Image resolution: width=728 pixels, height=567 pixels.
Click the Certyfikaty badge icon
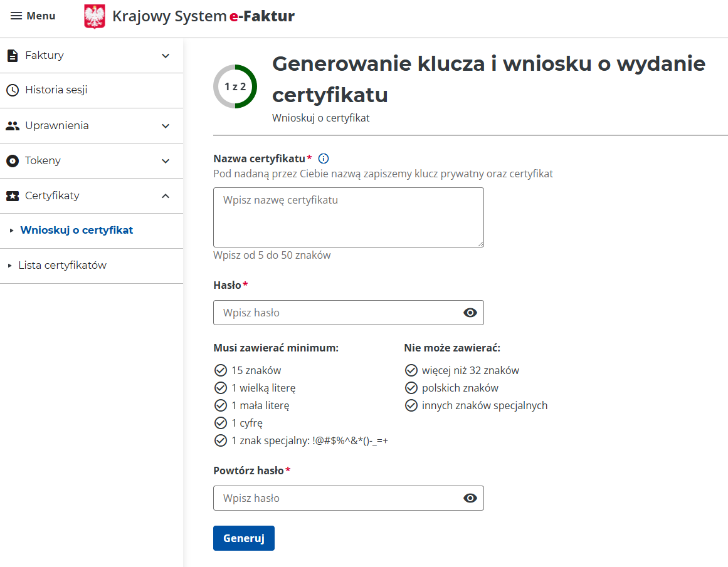point(13,196)
